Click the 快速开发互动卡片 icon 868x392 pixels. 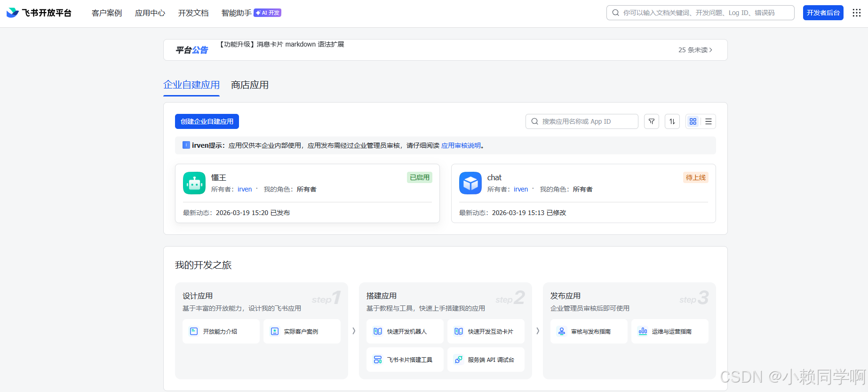(x=459, y=331)
